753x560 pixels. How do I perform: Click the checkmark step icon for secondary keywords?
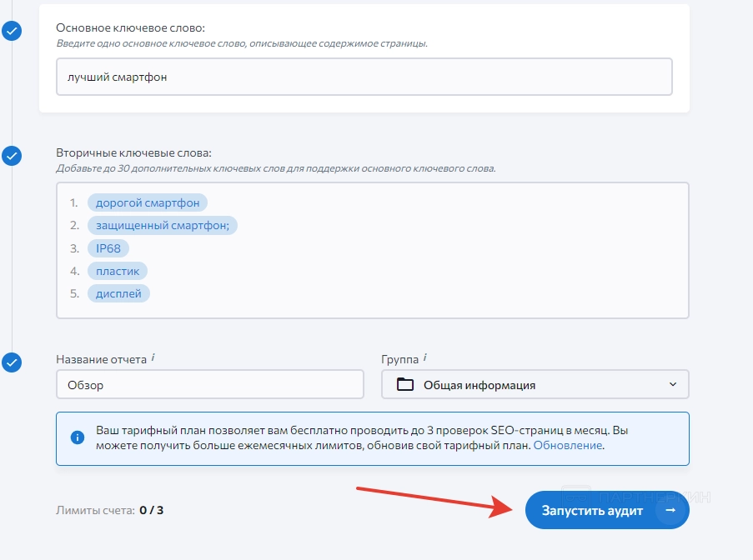12,156
